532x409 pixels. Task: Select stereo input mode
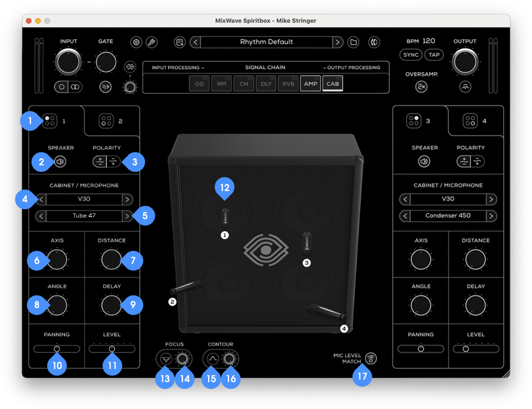(75, 87)
